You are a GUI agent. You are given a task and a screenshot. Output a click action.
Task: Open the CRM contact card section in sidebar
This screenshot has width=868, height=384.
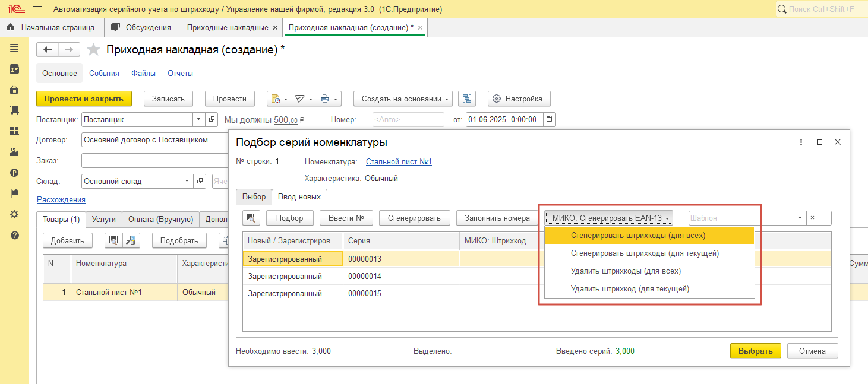coord(14,69)
